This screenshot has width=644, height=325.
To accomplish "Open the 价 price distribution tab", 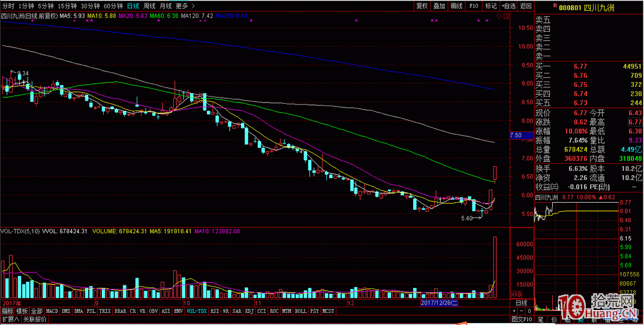I will coord(553,319).
